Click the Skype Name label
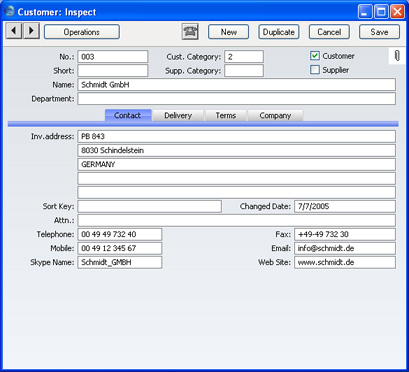The image size is (409, 372). click(52, 262)
